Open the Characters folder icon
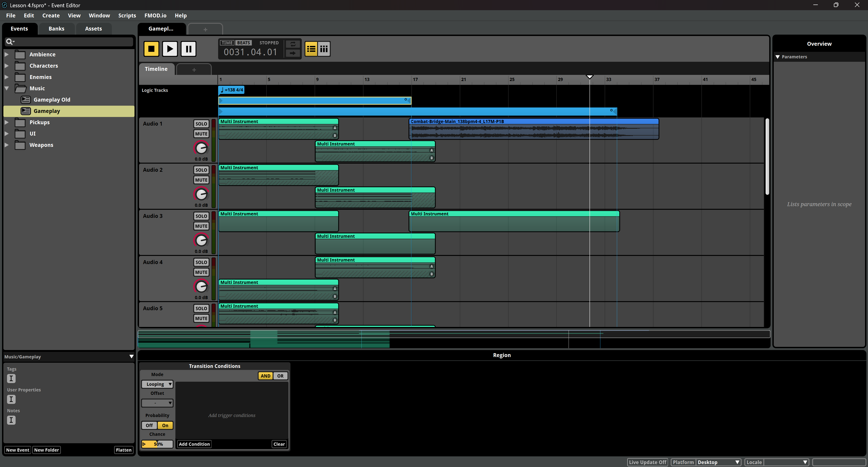 click(20, 66)
